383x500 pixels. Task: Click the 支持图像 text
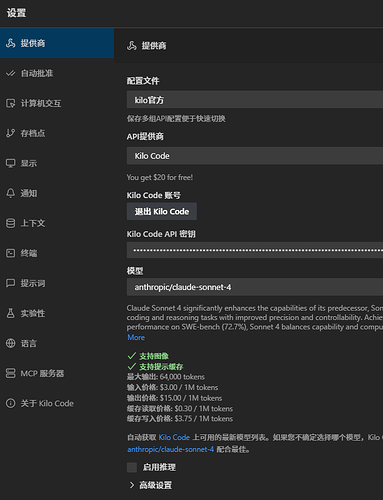click(154, 356)
